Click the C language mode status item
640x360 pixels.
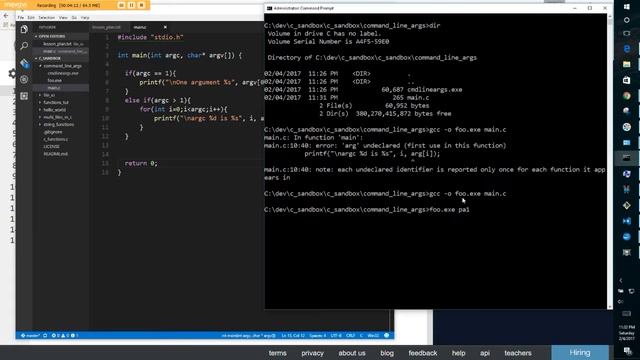tap(361, 336)
